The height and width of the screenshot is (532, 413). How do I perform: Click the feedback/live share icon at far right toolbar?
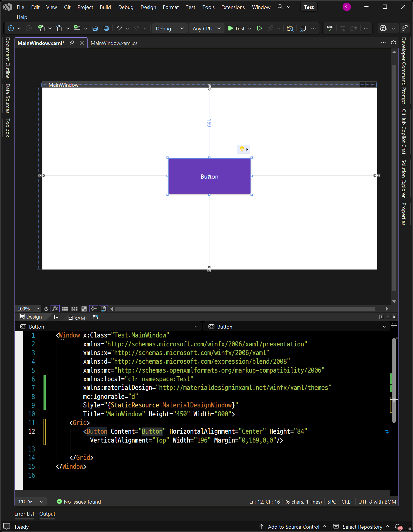click(x=404, y=28)
